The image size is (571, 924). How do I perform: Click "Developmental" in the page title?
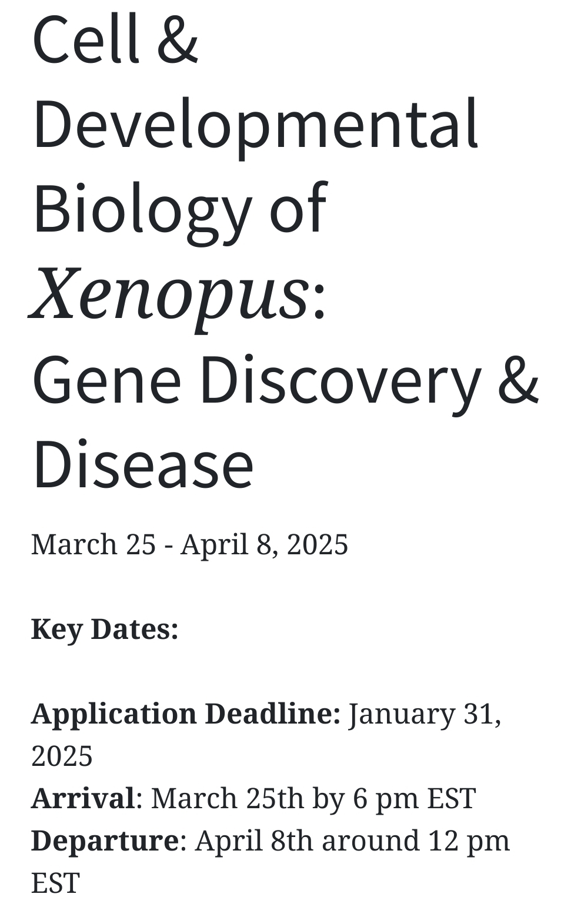click(x=256, y=125)
